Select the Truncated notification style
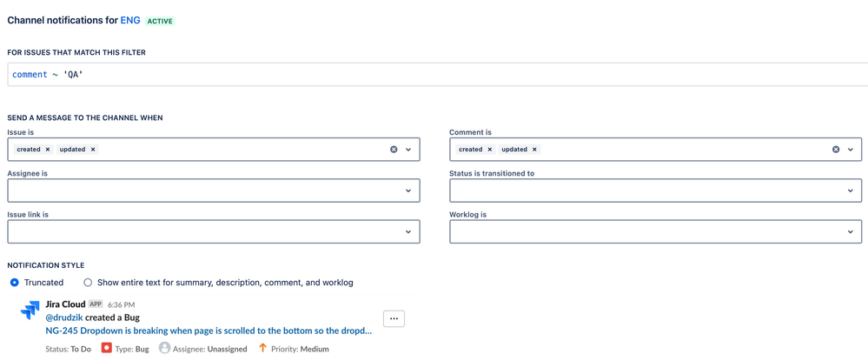 (15, 282)
